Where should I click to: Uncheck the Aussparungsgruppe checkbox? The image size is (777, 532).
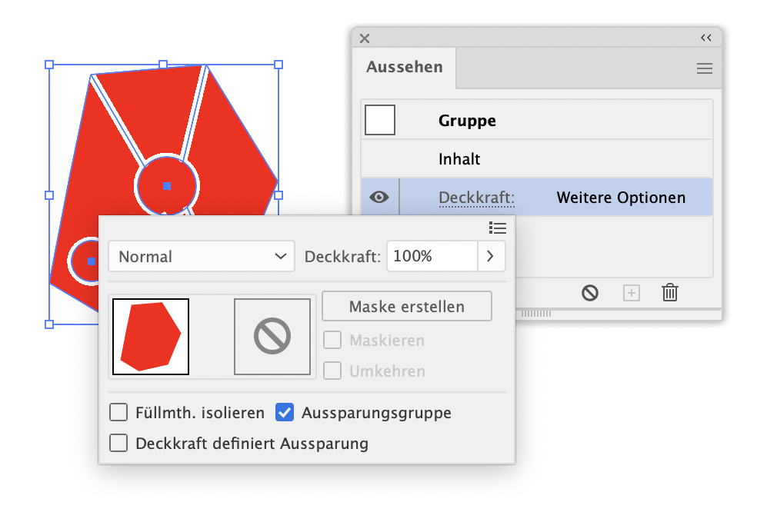click(x=285, y=413)
